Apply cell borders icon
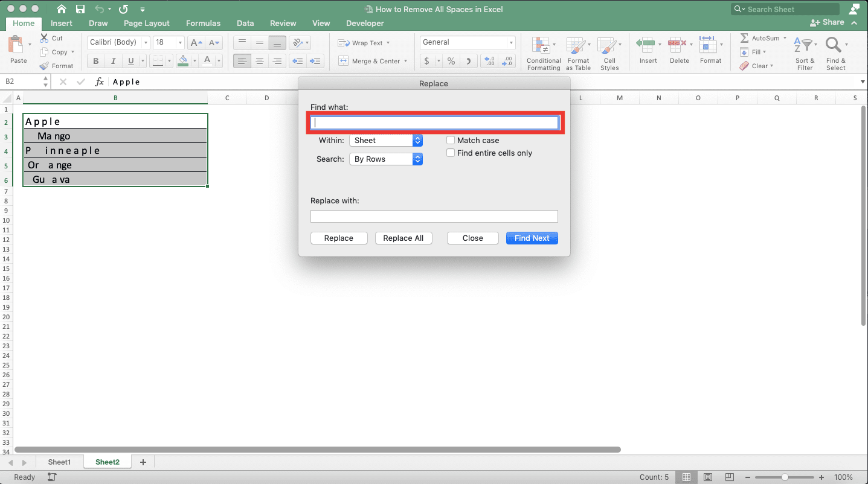Image resolution: width=868 pixels, height=484 pixels. pyautogui.click(x=157, y=61)
